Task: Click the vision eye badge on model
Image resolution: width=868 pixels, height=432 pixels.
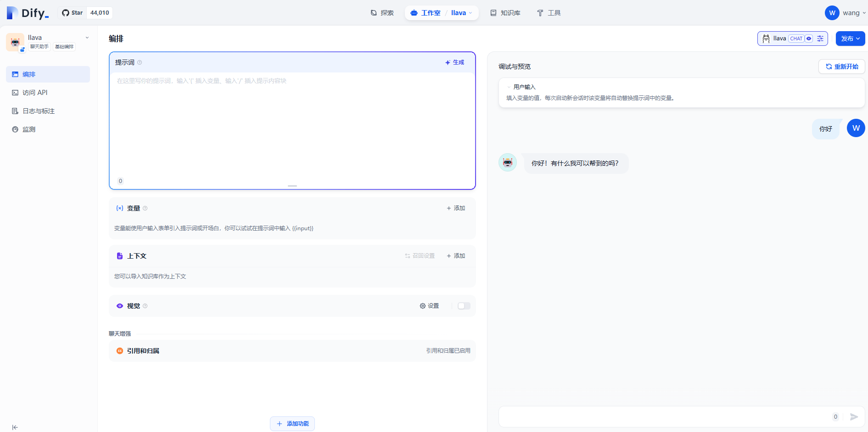Action: point(809,39)
